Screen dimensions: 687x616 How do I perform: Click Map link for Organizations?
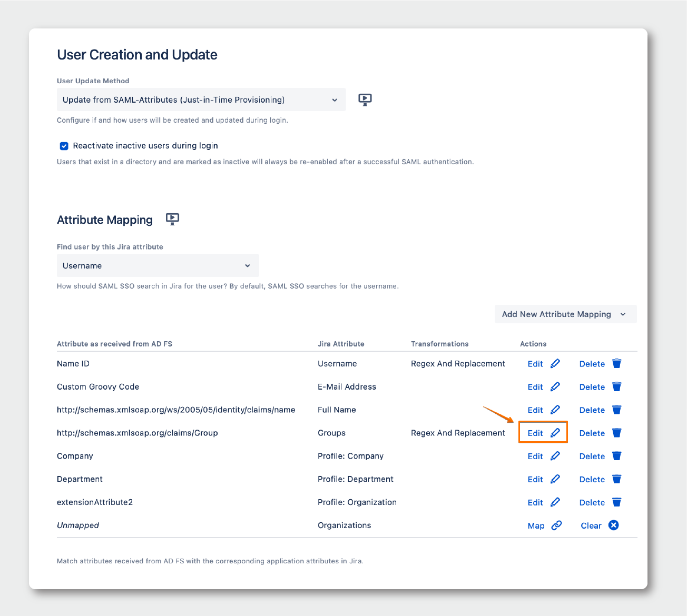[536, 526]
